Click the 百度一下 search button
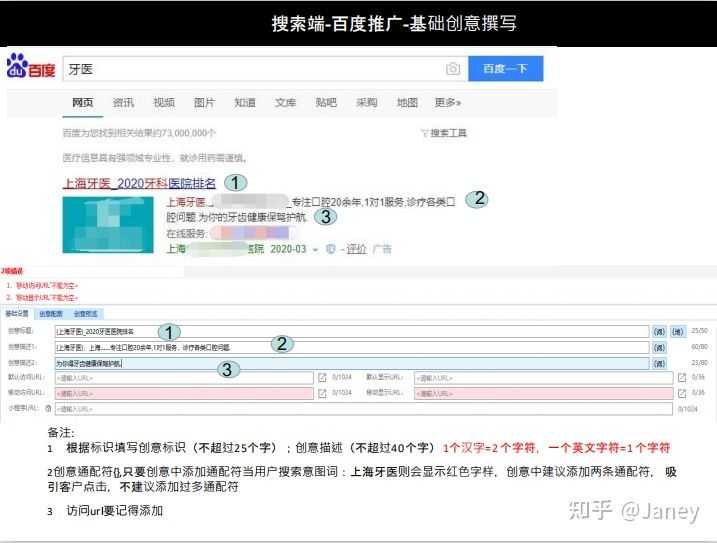Viewport: 717px width, 543px height. tap(506, 69)
